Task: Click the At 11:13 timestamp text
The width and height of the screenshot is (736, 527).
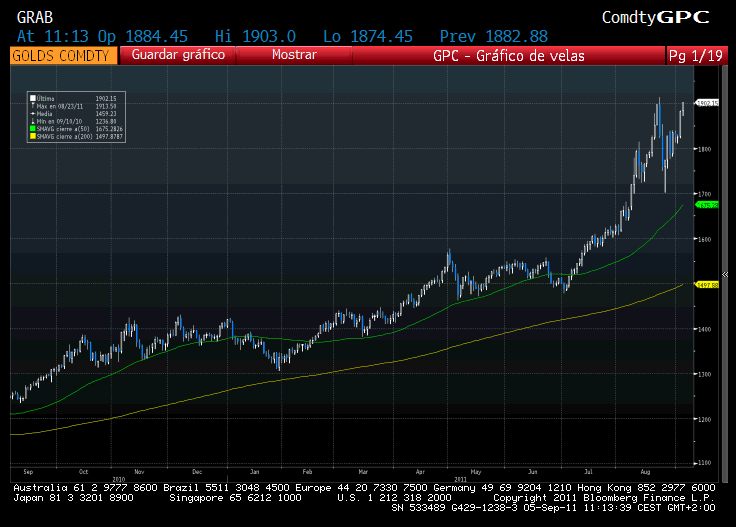Action: 53,37
